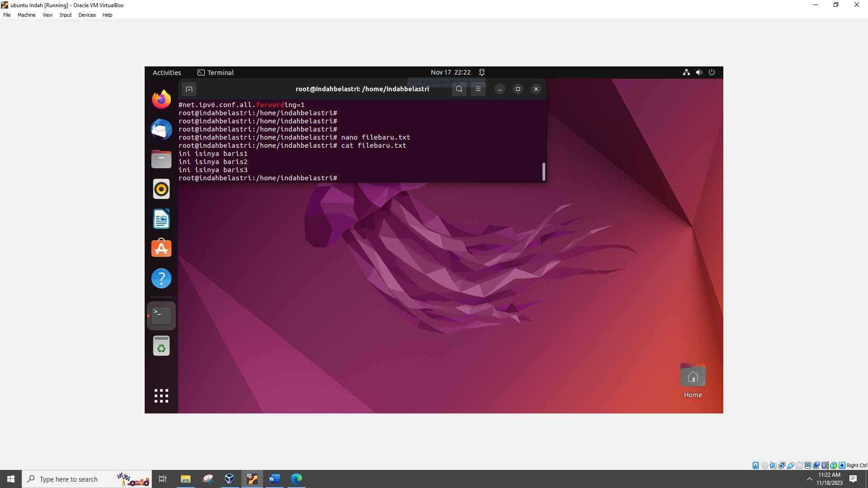Launch LibreOffice Writer from the dock
The width and height of the screenshot is (868, 488).
(161, 219)
